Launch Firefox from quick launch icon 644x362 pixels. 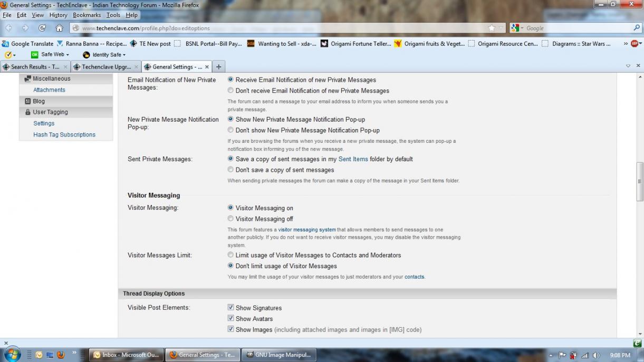point(61,355)
